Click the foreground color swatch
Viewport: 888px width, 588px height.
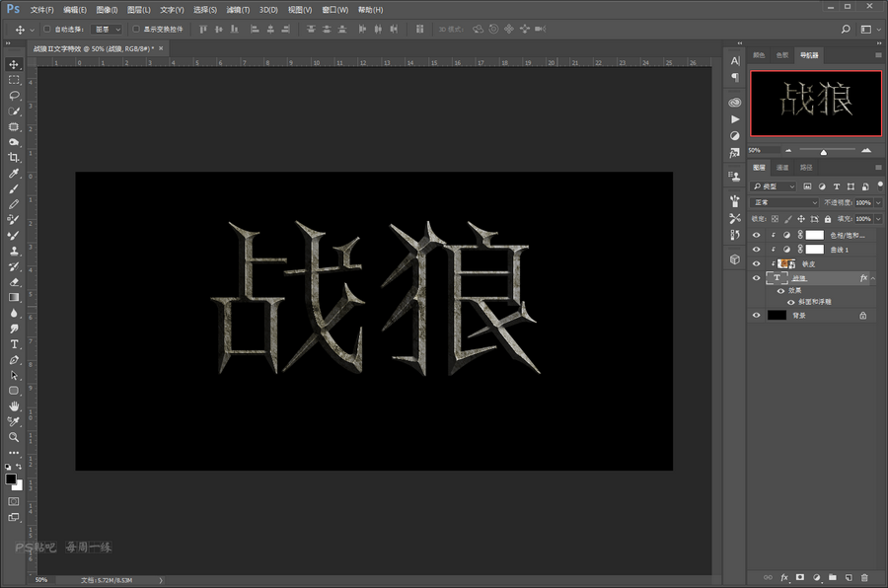click(11, 478)
